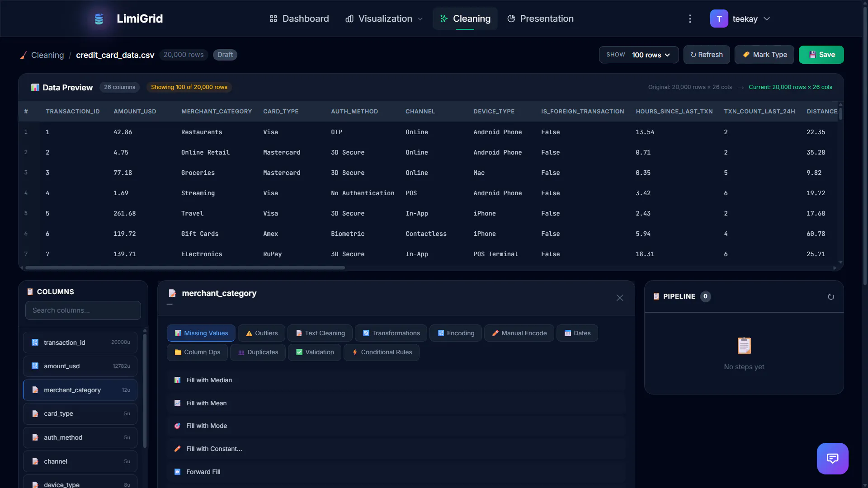Switch to the Outliers tab

(261, 333)
